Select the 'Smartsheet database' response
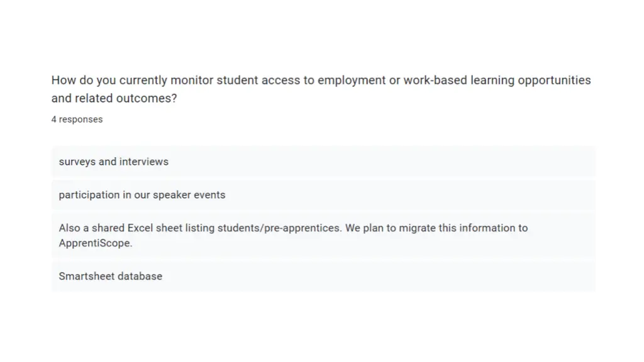The image size is (644, 362). click(x=323, y=277)
